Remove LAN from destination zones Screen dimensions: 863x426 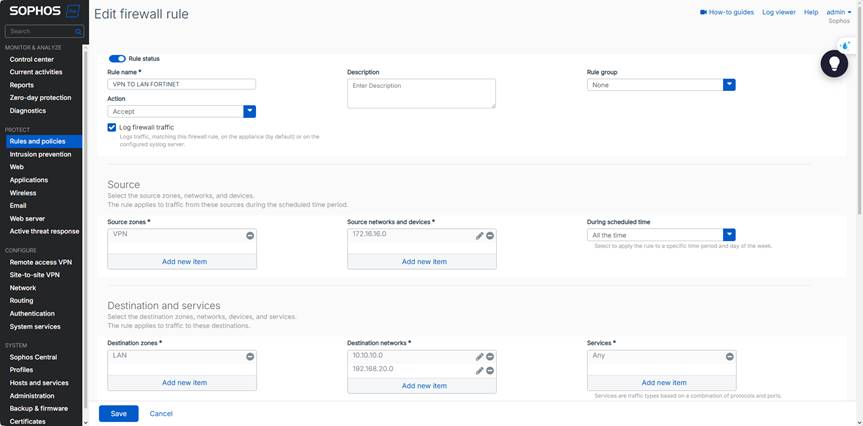point(250,356)
